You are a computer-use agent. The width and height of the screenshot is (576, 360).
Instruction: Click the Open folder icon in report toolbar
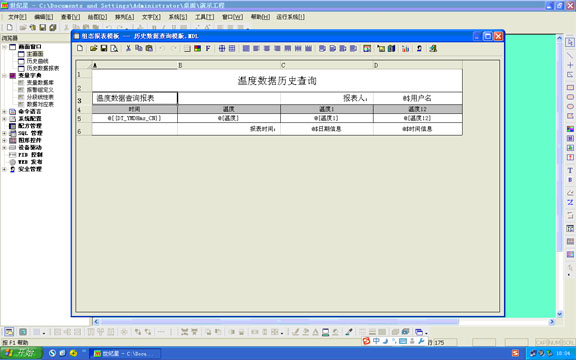93,48
